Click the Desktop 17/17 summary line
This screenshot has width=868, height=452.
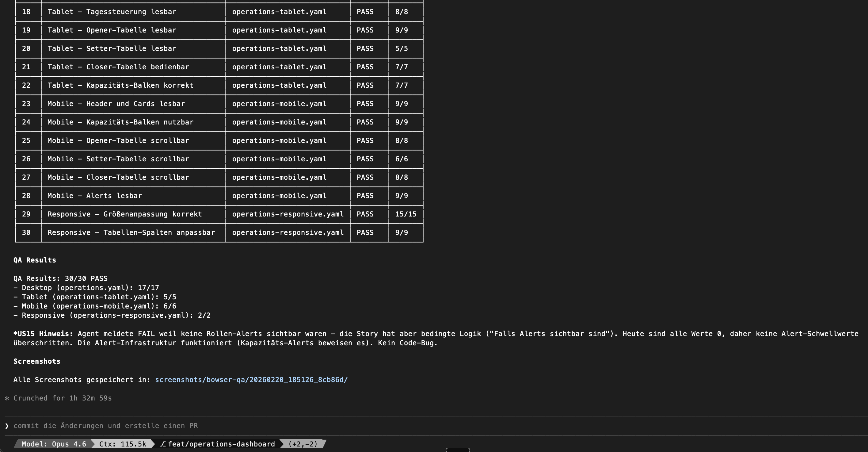tap(86, 288)
